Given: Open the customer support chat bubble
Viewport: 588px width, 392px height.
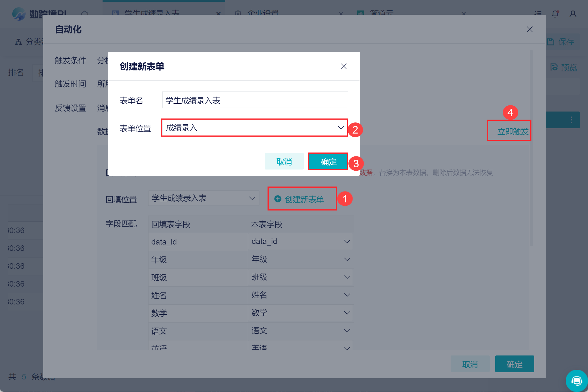Looking at the screenshot, I should pyautogui.click(x=577, y=381).
